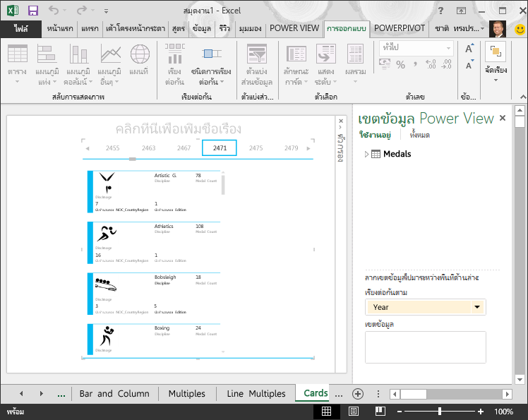Open the จัดเรียง arrange dropdown

coord(496,62)
